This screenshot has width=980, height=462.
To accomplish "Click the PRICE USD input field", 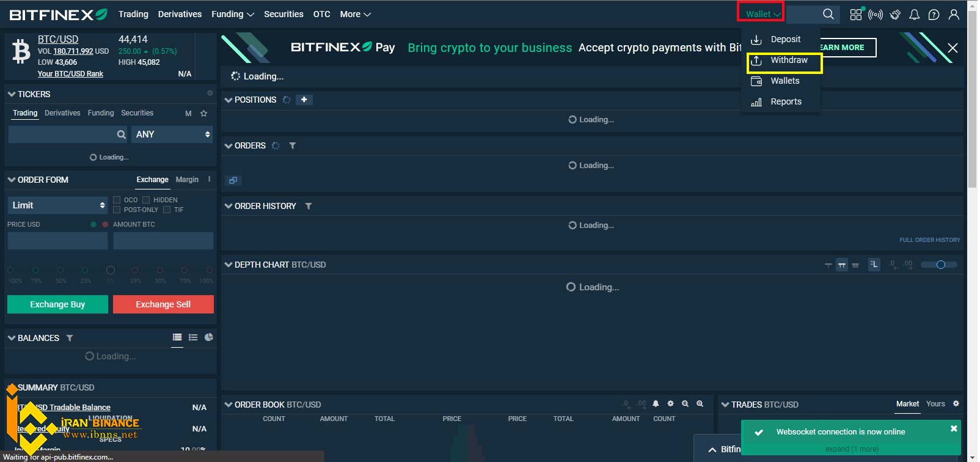I will 57,241.
